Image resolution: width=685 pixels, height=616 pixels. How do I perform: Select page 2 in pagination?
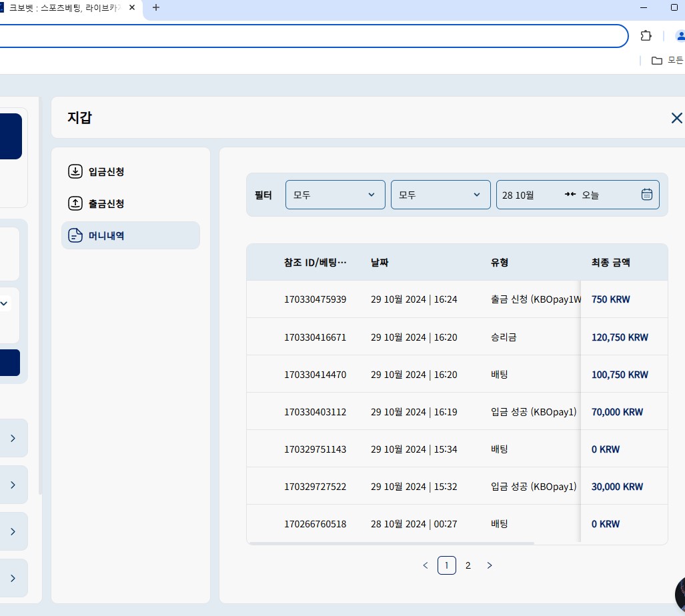[468, 565]
